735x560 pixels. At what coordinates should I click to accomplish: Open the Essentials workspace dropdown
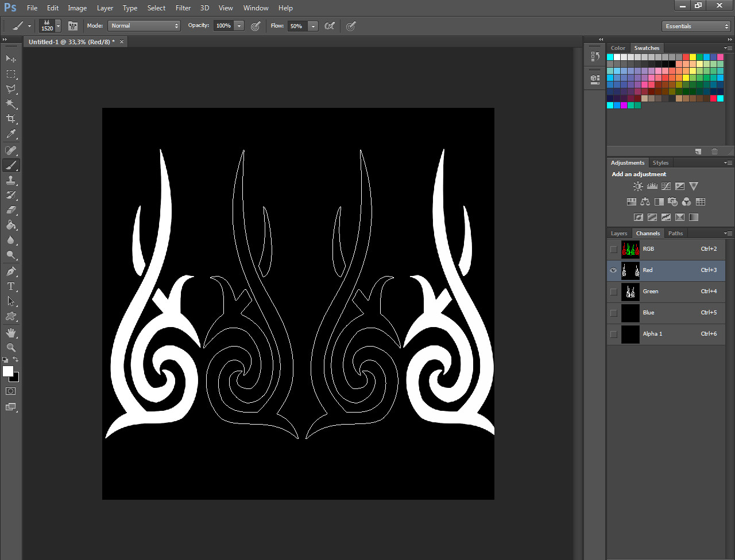tap(695, 26)
